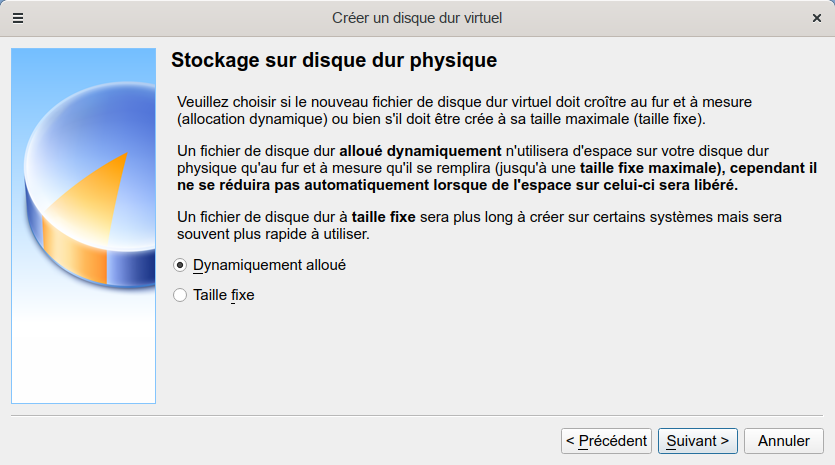Close the Créer un disque dur virtuel dialog

pos(816,18)
